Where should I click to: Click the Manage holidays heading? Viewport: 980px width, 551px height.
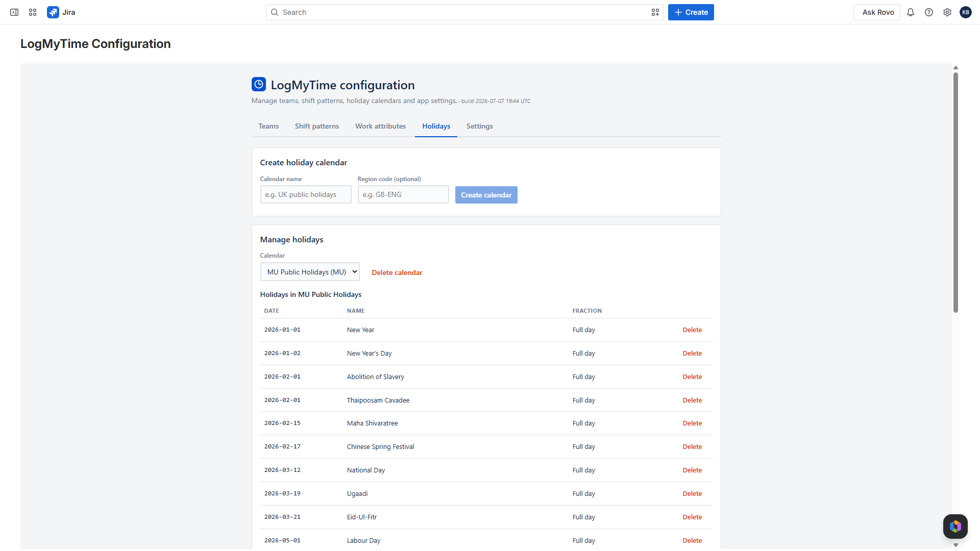[292, 240]
